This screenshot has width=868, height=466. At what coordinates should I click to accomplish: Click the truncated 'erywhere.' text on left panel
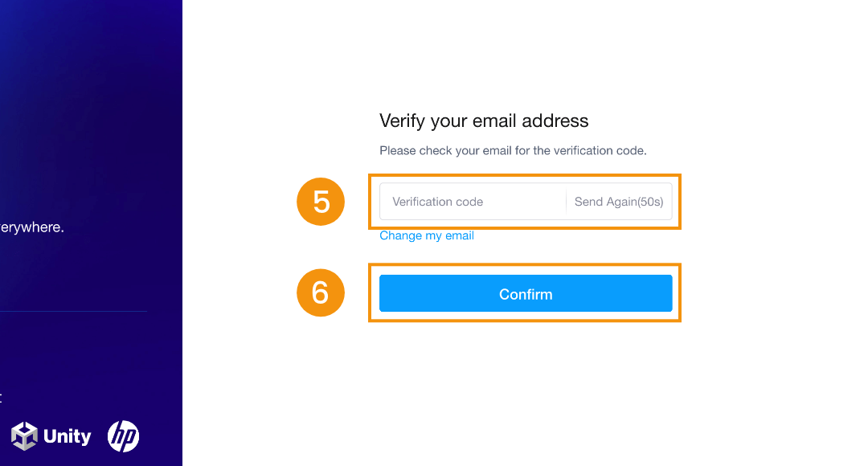32,227
